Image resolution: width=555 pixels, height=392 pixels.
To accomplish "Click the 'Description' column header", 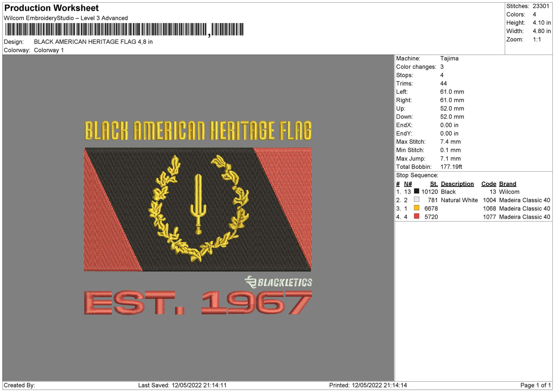I will (457, 184).
